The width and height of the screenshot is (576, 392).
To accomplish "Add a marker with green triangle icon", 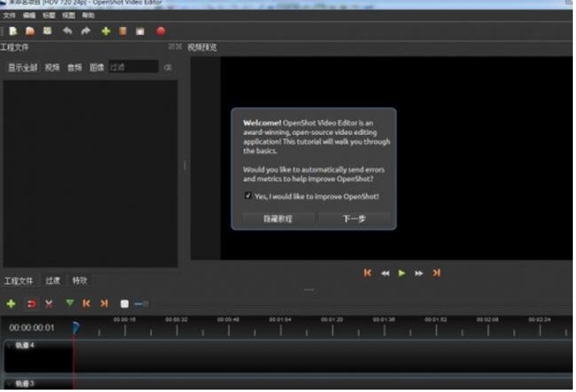I will pyautogui.click(x=69, y=304).
